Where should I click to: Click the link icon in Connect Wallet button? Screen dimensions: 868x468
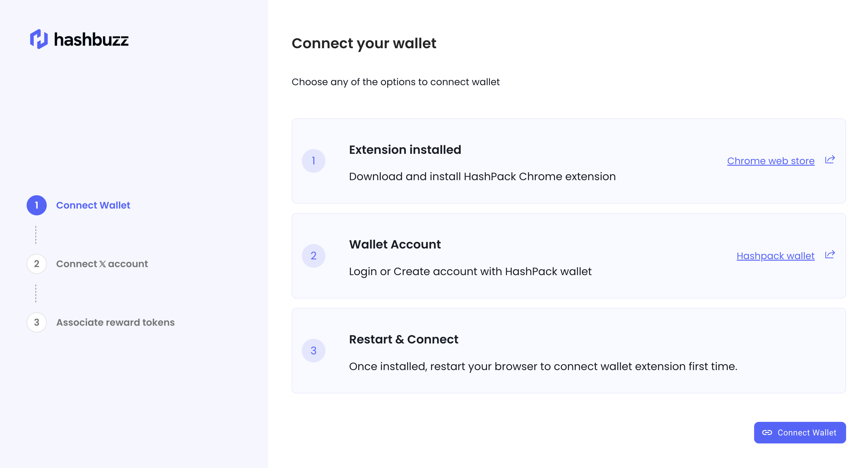click(x=767, y=433)
